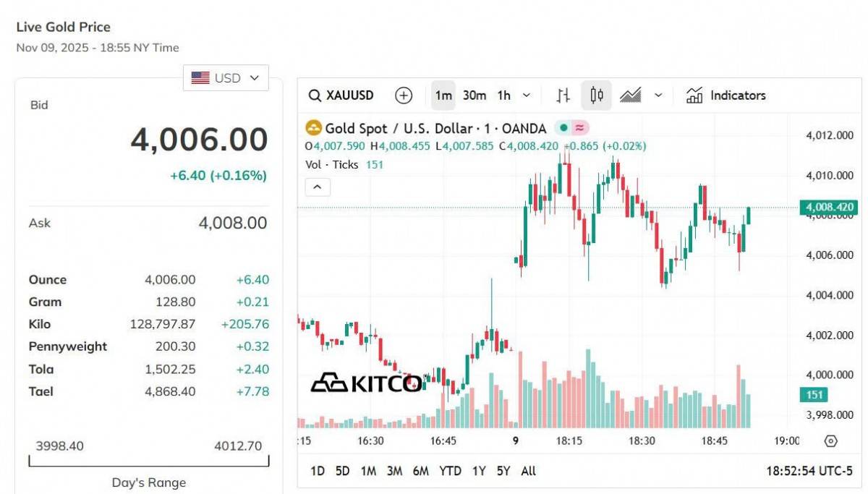Select the bar change values icon

click(563, 95)
